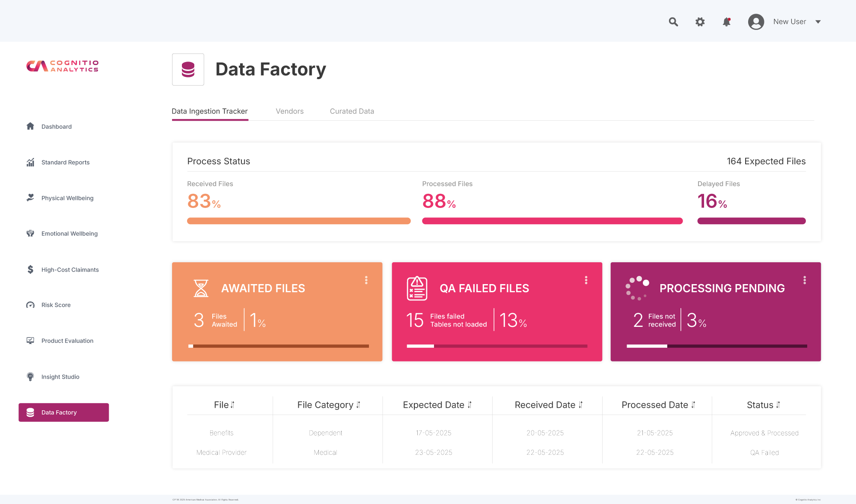The width and height of the screenshot is (856, 504).
Task: Open Insight Studio from sidebar
Action: click(x=60, y=377)
